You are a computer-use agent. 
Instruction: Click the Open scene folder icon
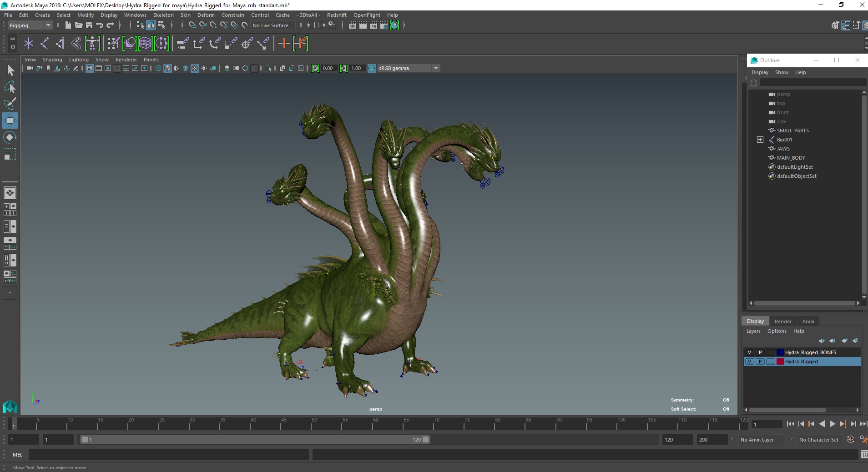click(78, 25)
